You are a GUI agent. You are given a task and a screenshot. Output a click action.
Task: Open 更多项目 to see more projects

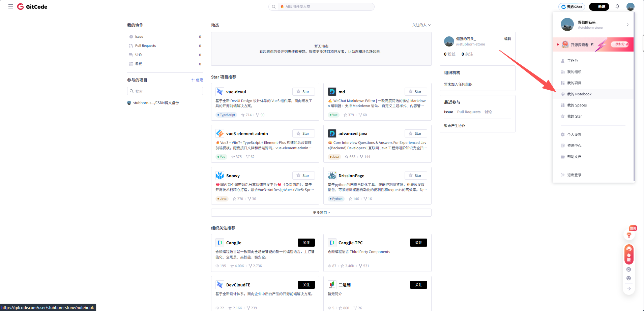[x=321, y=212]
